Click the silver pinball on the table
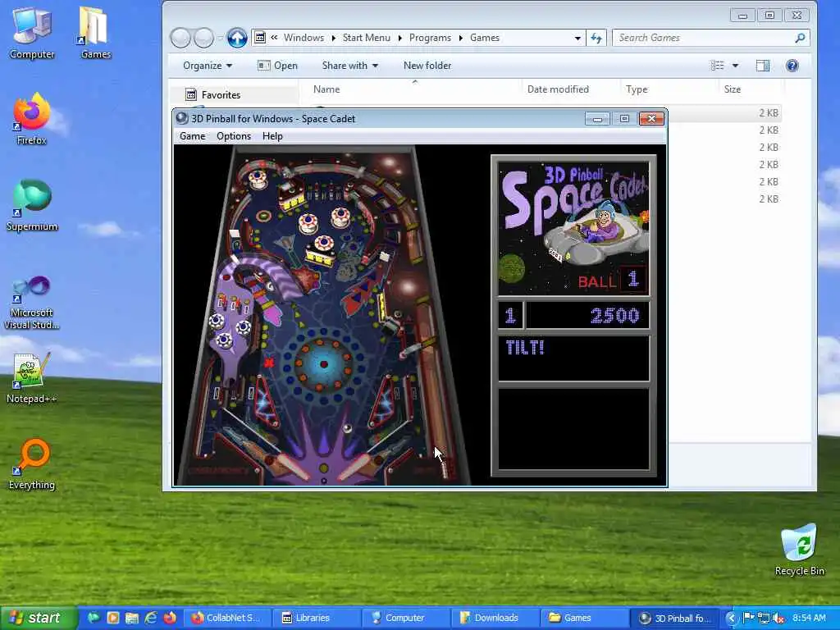The image size is (840, 630). [347, 428]
